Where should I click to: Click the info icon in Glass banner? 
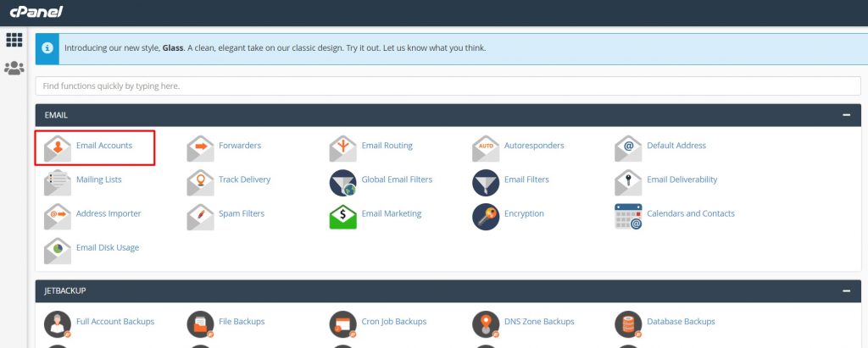pyautogui.click(x=47, y=48)
